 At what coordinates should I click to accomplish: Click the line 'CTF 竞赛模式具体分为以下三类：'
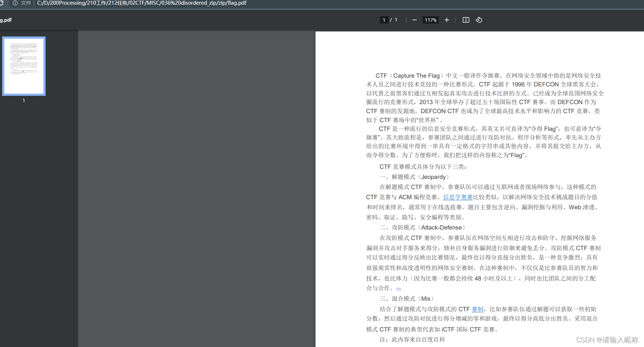coord(423,167)
